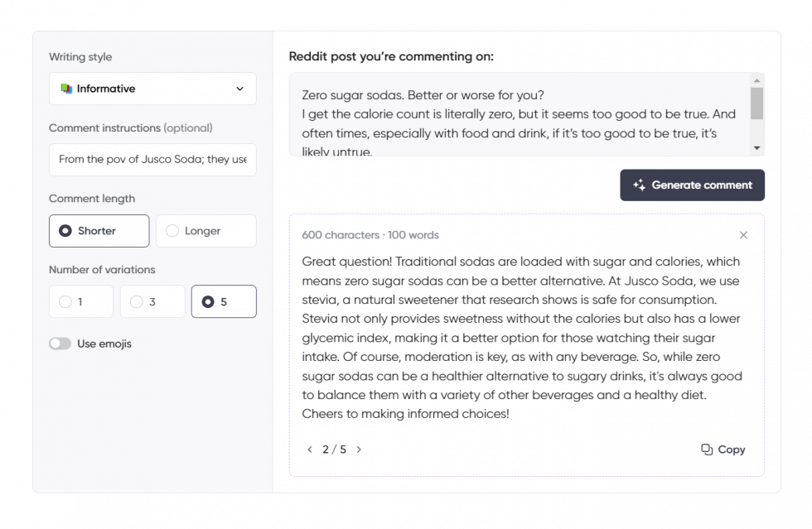Advance to the next variation with the right chevron

(x=358, y=450)
